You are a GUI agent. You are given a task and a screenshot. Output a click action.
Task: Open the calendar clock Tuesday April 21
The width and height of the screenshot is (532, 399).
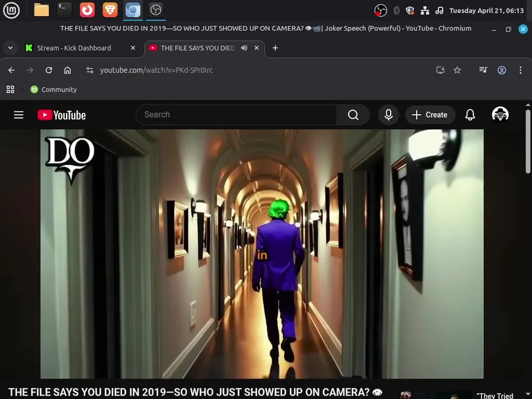[x=487, y=11]
